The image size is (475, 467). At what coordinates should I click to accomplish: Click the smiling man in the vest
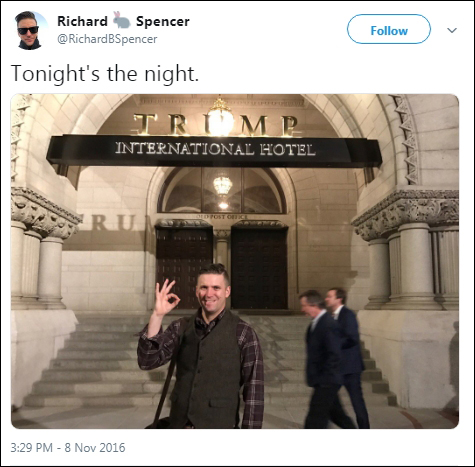(x=203, y=347)
